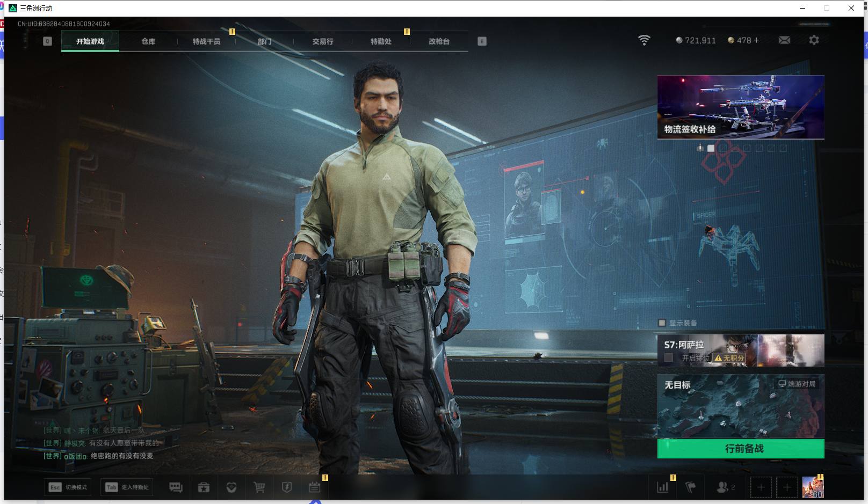Add premium currency with the 478 plus

tap(756, 40)
